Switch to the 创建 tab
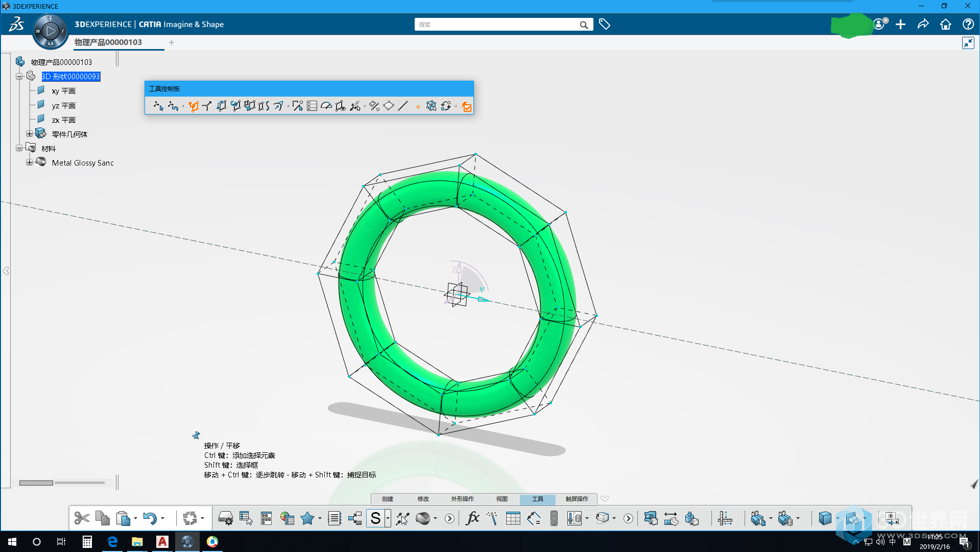 [388, 499]
